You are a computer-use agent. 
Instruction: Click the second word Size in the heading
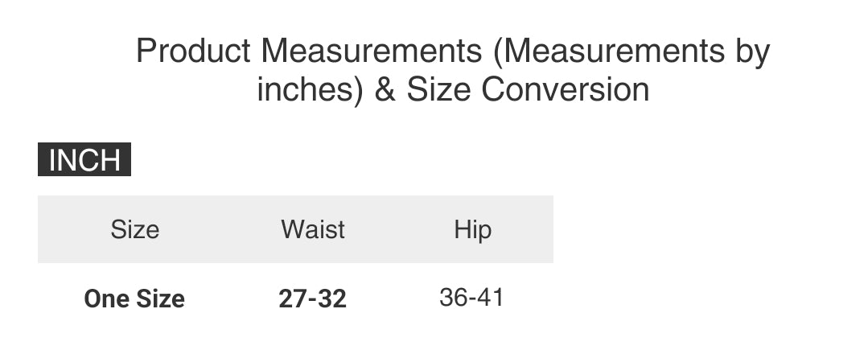[x=440, y=89]
